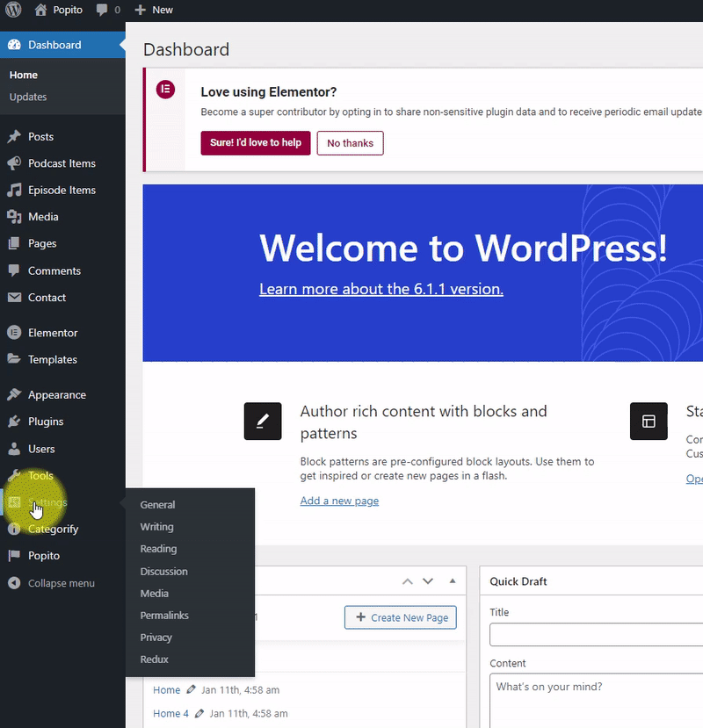Click the Create New Page button
The width and height of the screenshot is (703, 728).
coord(402,617)
